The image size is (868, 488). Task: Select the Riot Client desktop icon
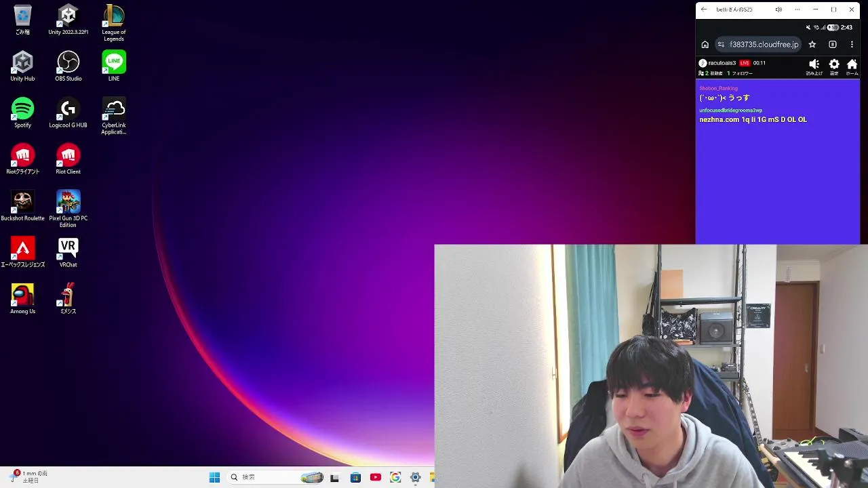[68, 159]
